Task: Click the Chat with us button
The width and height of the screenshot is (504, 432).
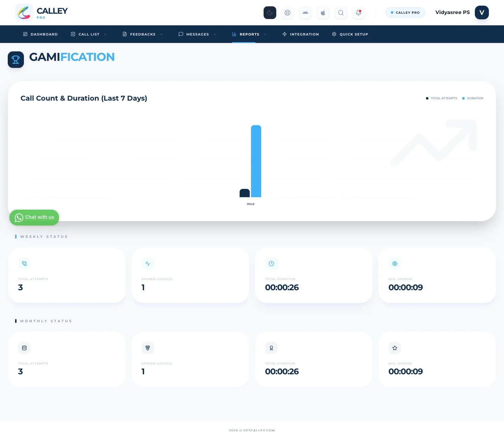Action: tap(34, 217)
